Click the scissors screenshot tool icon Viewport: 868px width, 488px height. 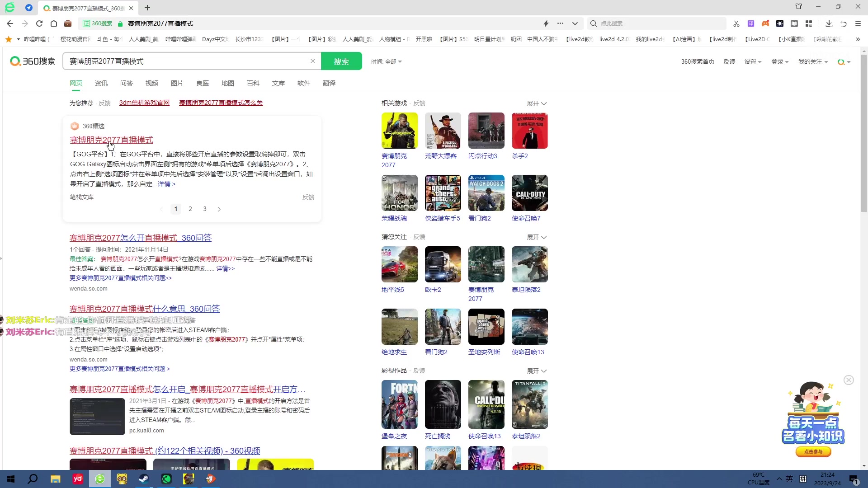736,23
